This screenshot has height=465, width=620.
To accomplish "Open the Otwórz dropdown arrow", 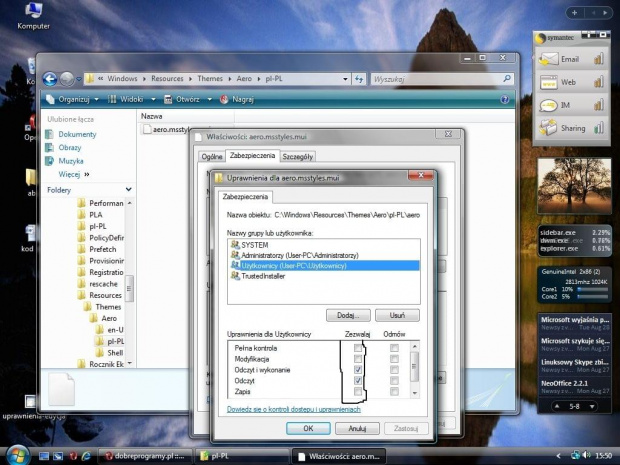I will 210,100.
